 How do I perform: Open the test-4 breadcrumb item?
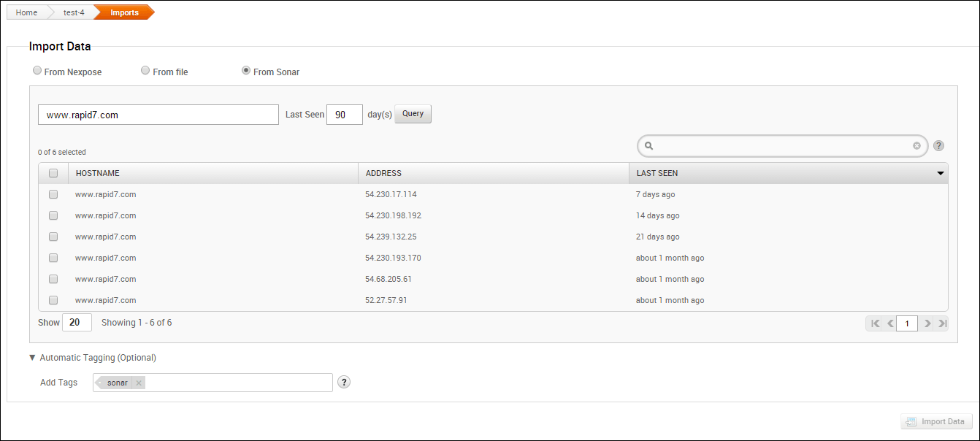click(74, 12)
